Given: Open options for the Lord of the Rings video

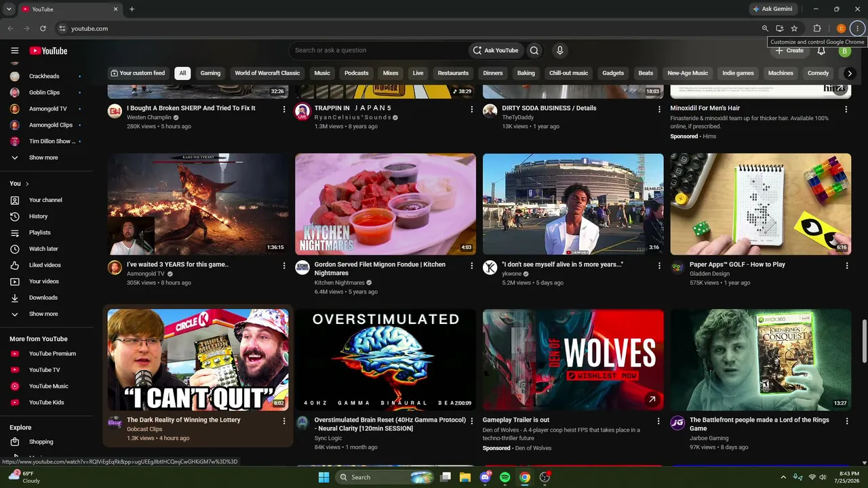Looking at the screenshot, I should point(847,421).
